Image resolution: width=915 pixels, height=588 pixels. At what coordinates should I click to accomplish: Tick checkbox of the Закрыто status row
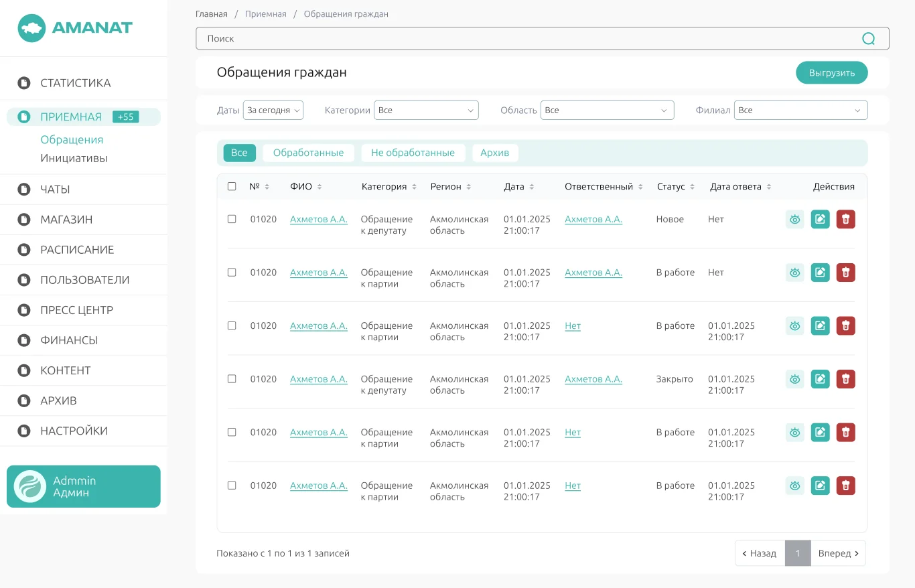coord(232,379)
